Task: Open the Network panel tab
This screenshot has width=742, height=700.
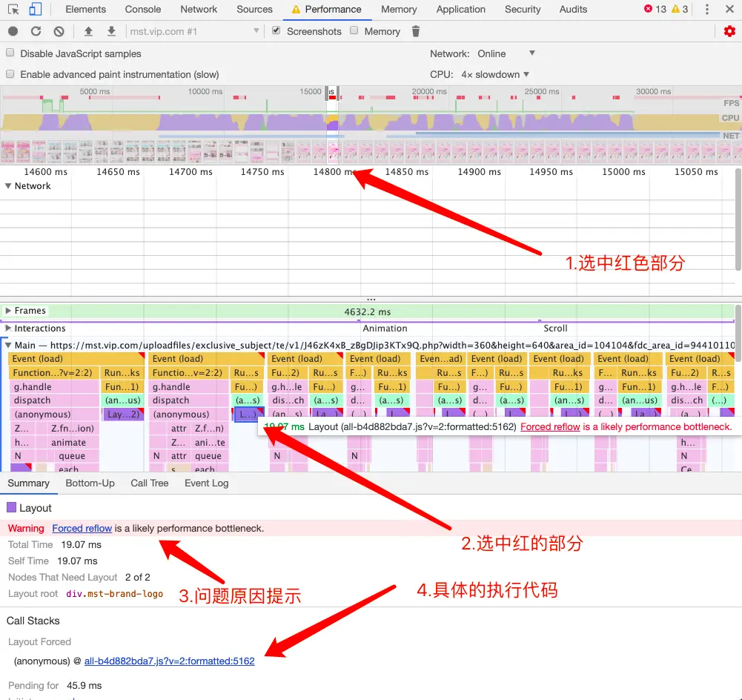Action: [x=198, y=9]
